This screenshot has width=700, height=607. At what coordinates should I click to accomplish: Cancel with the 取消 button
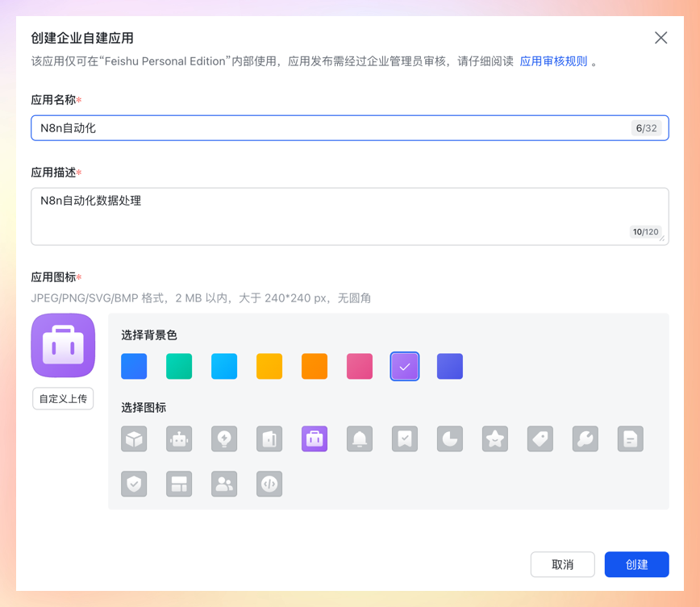point(563,564)
